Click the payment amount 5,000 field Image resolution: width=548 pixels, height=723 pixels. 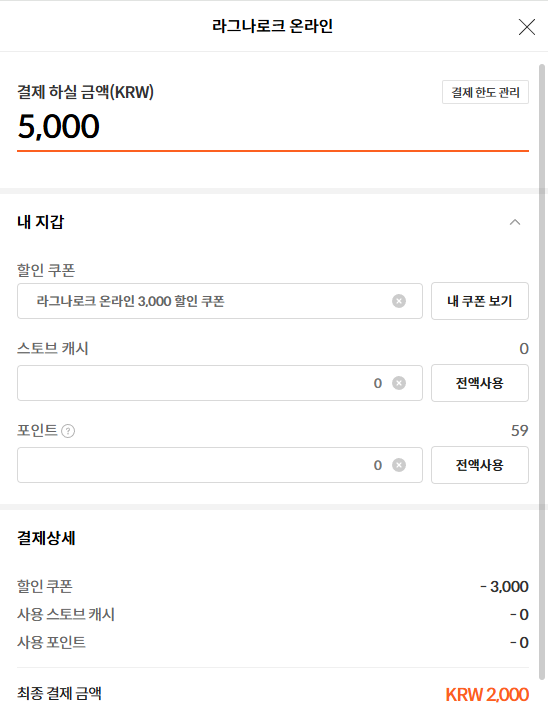[x=273, y=126]
